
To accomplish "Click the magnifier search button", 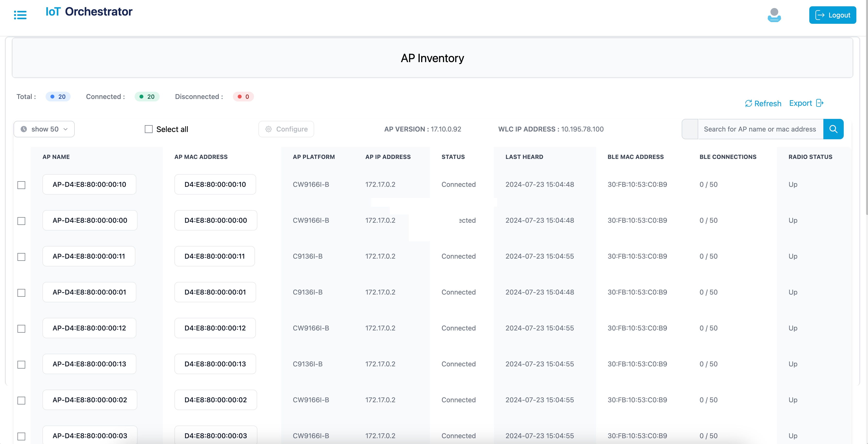I will tap(833, 129).
